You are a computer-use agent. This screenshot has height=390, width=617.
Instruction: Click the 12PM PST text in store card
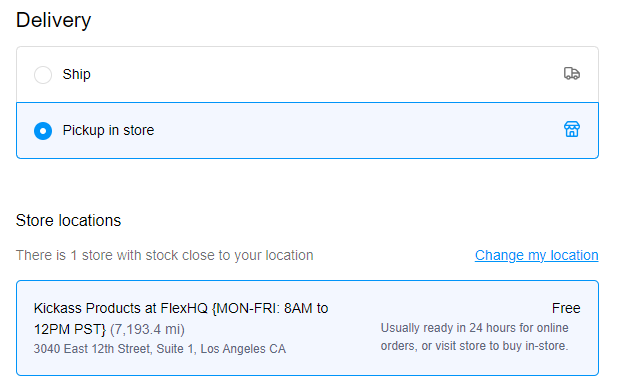point(70,329)
